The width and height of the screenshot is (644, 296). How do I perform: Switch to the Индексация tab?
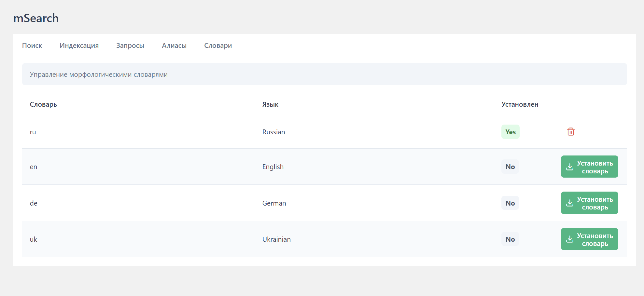click(79, 46)
